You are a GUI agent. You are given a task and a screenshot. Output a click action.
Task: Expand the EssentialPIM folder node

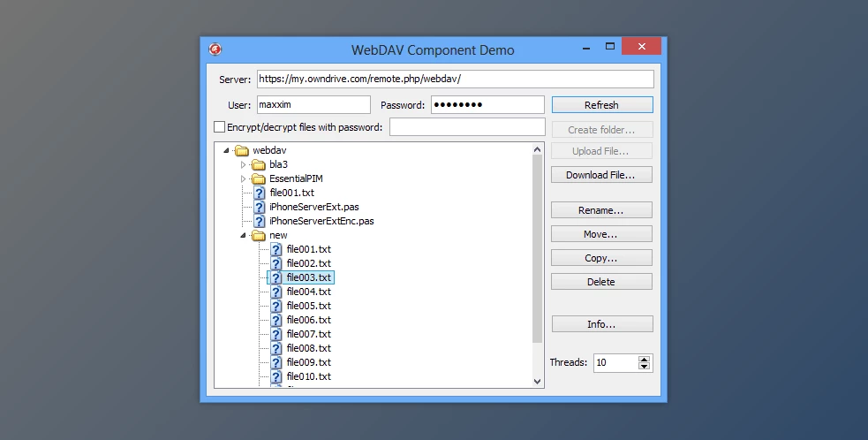(243, 178)
